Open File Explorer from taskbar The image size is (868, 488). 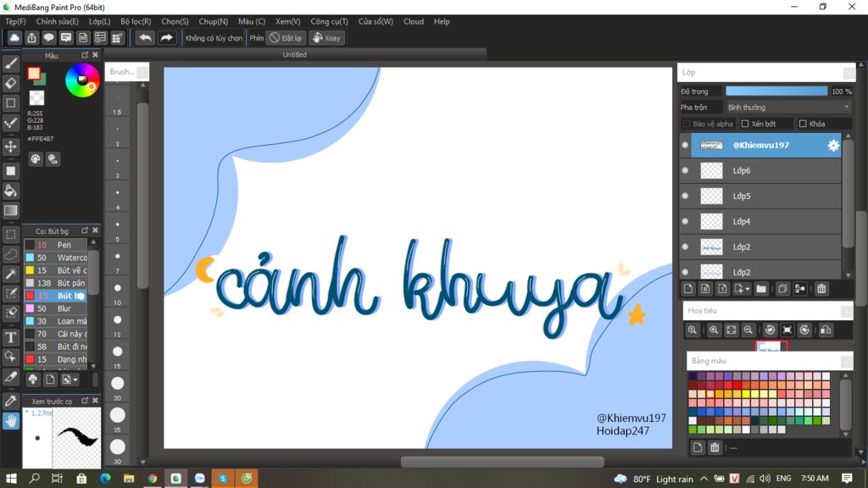[129, 478]
